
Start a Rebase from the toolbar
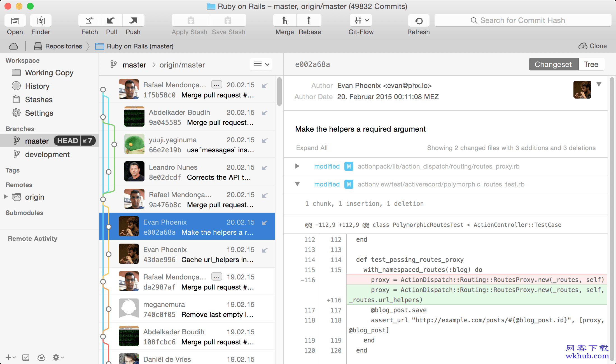[309, 21]
